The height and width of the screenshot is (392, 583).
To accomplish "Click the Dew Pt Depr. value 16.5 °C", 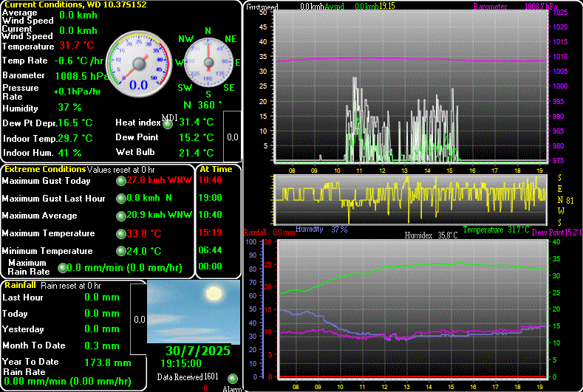I will click(x=75, y=123).
